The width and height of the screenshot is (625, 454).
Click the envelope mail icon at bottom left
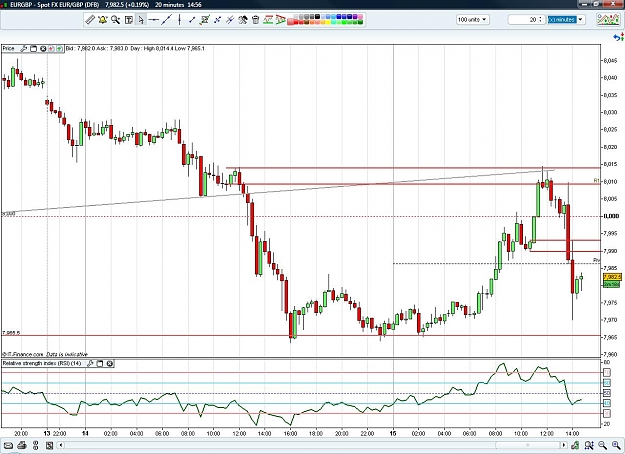pyautogui.click(x=8, y=445)
